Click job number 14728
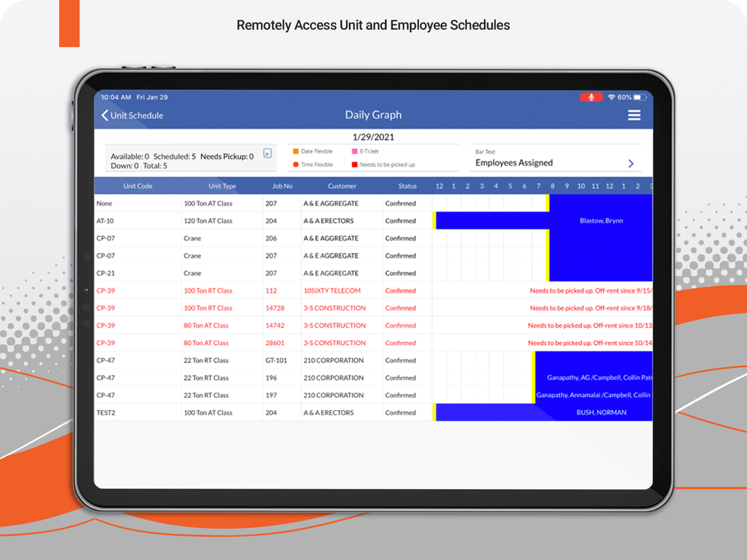The width and height of the screenshot is (747, 560). click(x=275, y=308)
